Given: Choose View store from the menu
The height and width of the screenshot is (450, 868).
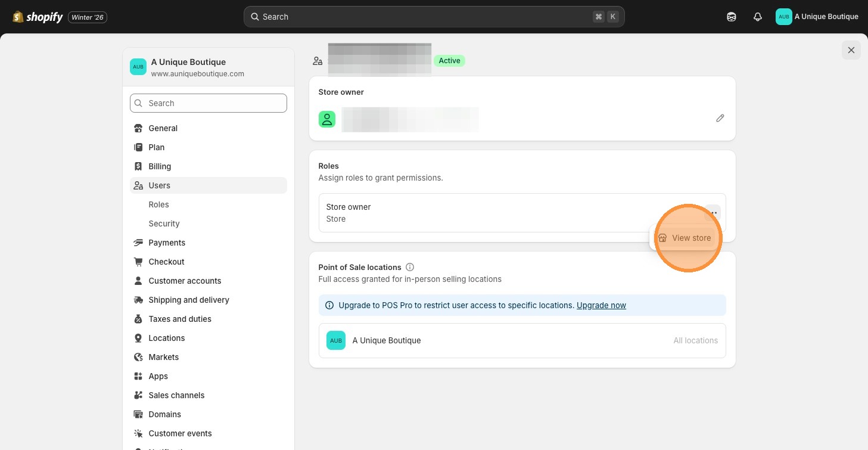Looking at the screenshot, I should tap(685, 238).
